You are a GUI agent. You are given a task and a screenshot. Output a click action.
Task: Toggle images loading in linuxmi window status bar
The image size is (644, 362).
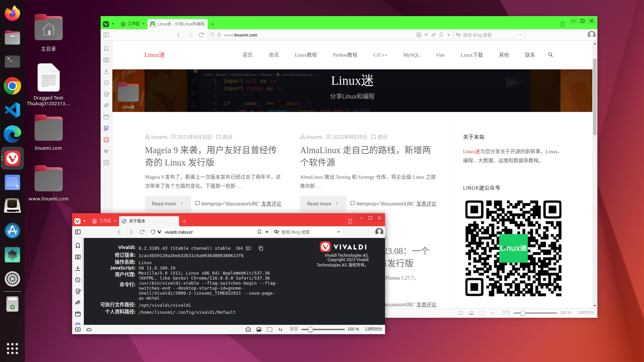click(471, 313)
